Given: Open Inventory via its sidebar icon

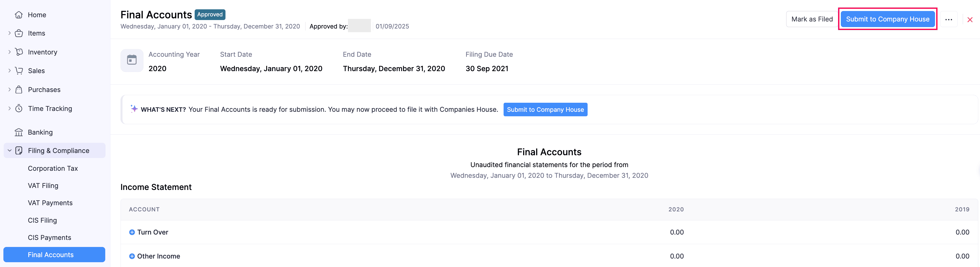Looking at the screenshot, I should pyautogui.click(x=19, y=52).
